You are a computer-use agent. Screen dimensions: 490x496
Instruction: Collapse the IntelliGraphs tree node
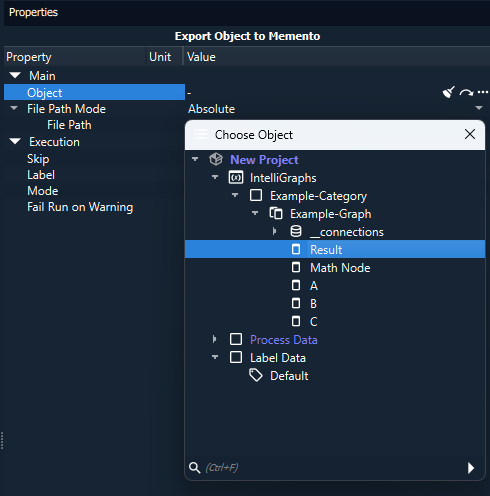(x=215, y=177)
